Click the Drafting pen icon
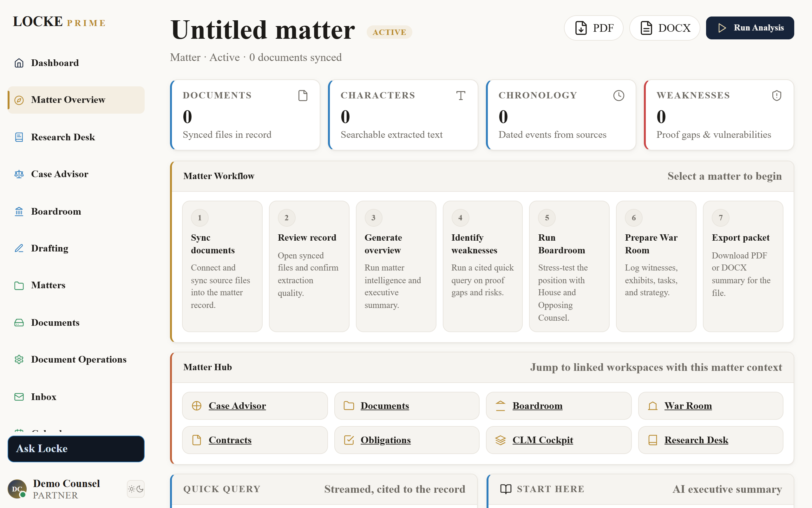The height and width of the screenshot is (508, 812). tap(19, 248)
